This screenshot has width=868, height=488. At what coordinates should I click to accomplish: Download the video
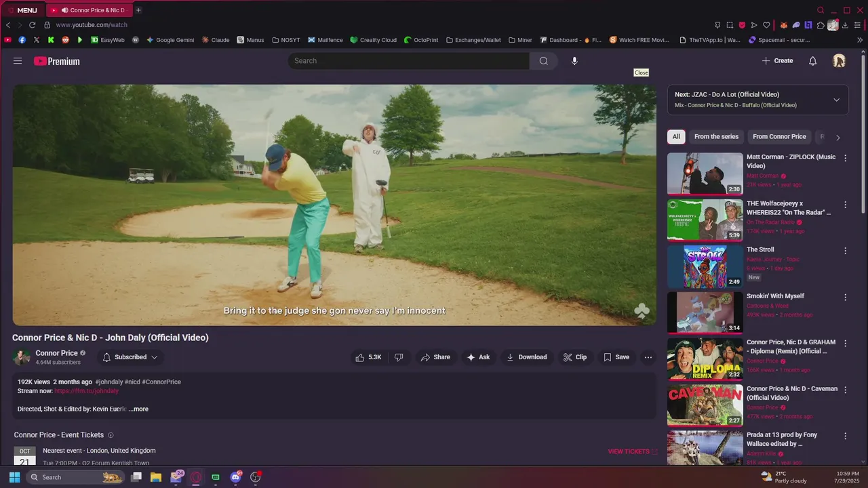(527, 357)
